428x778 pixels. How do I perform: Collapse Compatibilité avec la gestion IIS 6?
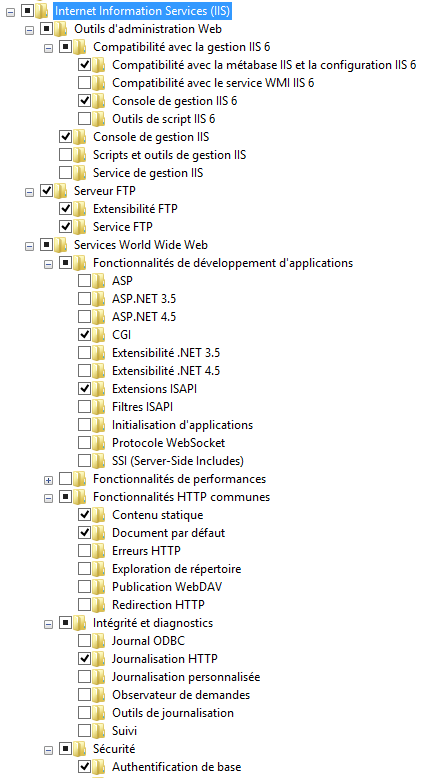48,49
